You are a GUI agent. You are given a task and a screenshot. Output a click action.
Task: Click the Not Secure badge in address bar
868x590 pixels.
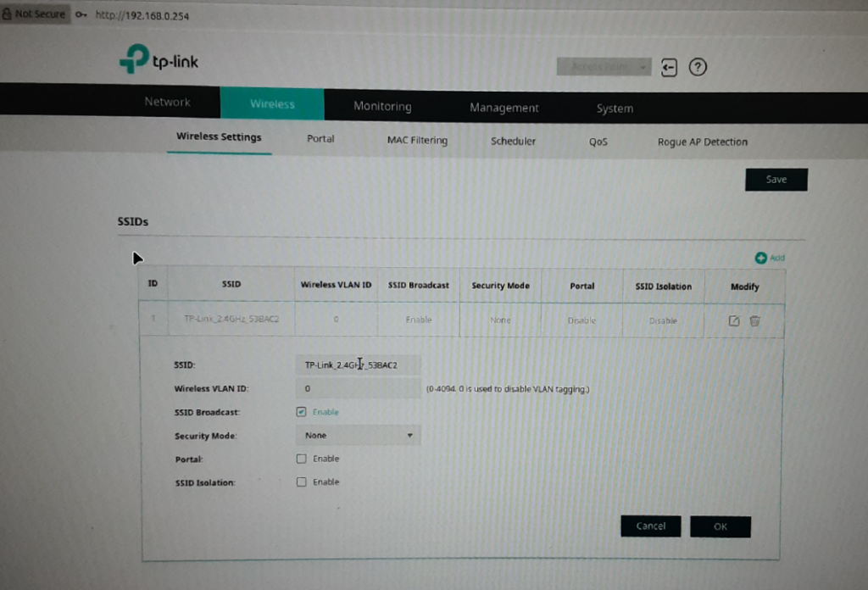pyautogui.click(x=34, y=14)
